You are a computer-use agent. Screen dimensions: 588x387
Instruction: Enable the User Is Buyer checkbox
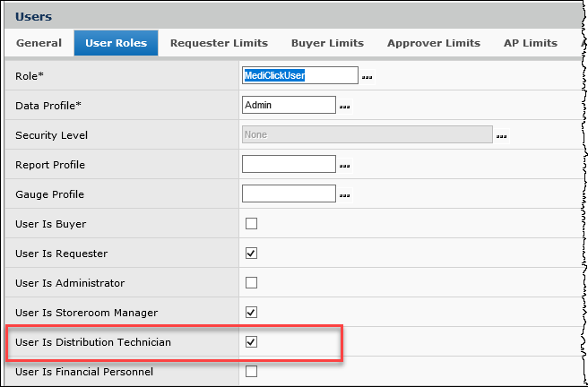pyautogui.click(x=251, y=223)
